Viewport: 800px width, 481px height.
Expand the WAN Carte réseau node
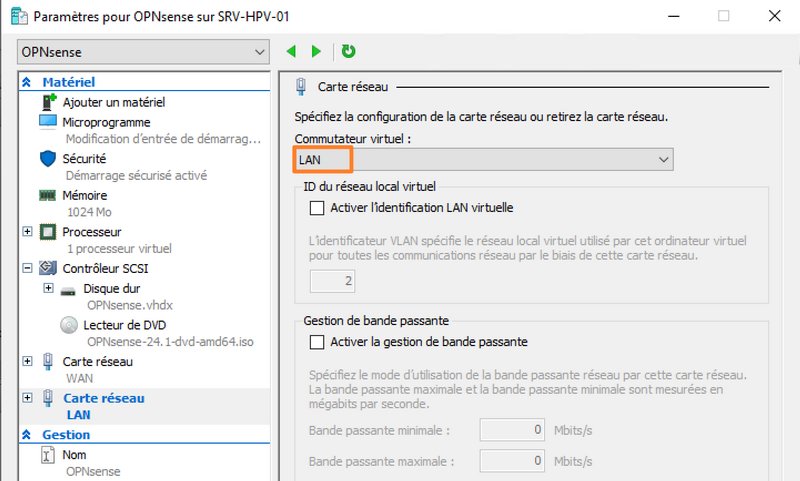tap(28, 361)
